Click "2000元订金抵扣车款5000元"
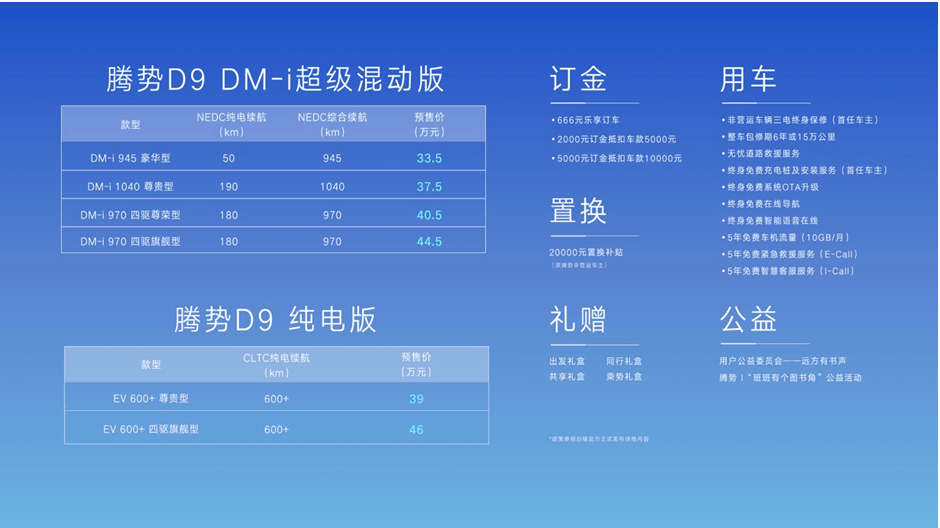Image resolution: width=940 pixels, height=528 pixels. tap(616, 139)
